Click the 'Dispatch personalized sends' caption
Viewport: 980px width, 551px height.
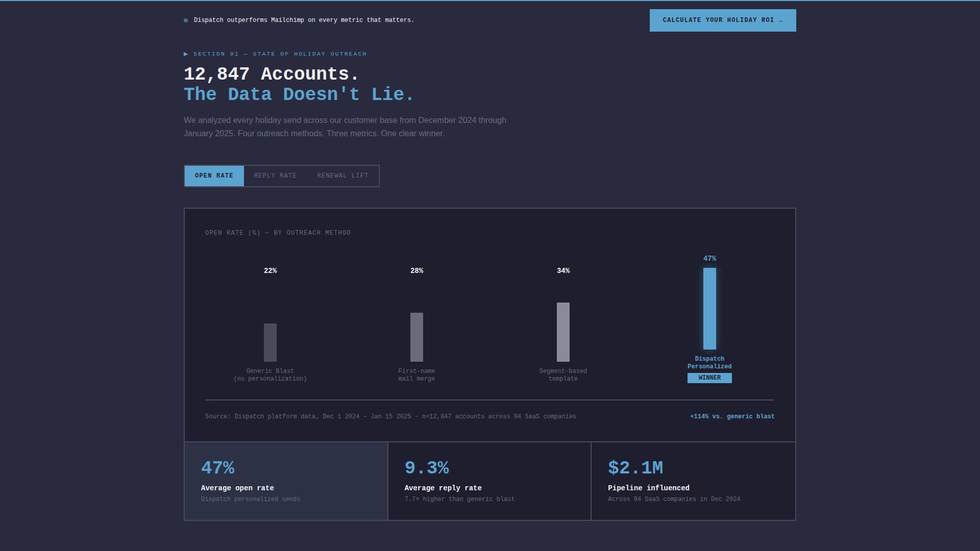pos(251,499)
